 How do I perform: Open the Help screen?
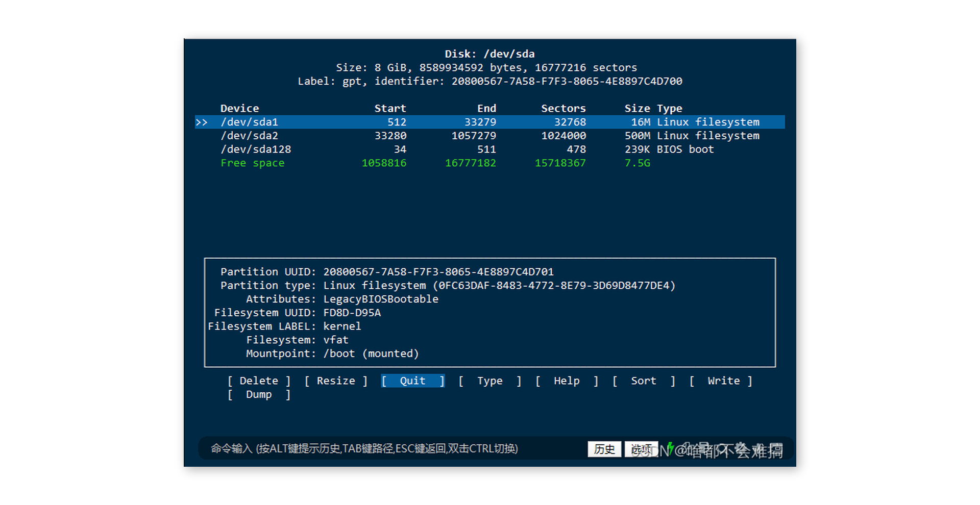point(566,381)
